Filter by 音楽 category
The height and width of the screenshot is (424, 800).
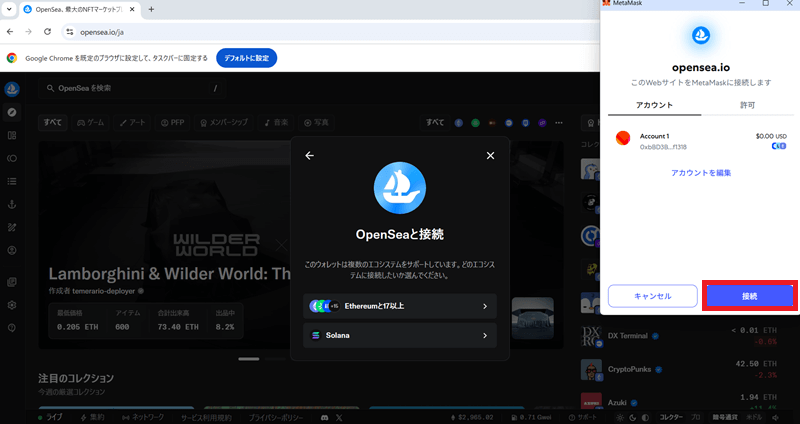(276, 122)
